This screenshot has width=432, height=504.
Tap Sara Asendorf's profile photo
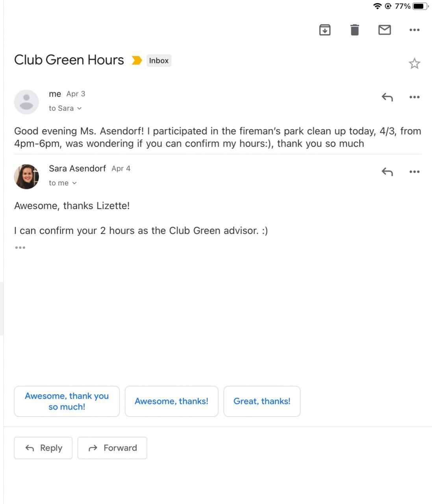(x=26, y=177)
